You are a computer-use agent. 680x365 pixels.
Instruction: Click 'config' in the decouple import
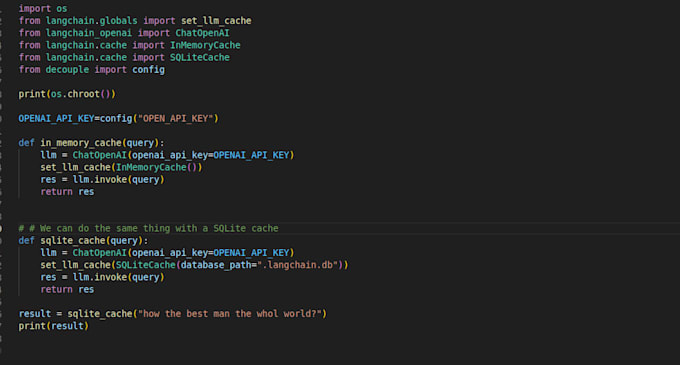tap(148, 69)
